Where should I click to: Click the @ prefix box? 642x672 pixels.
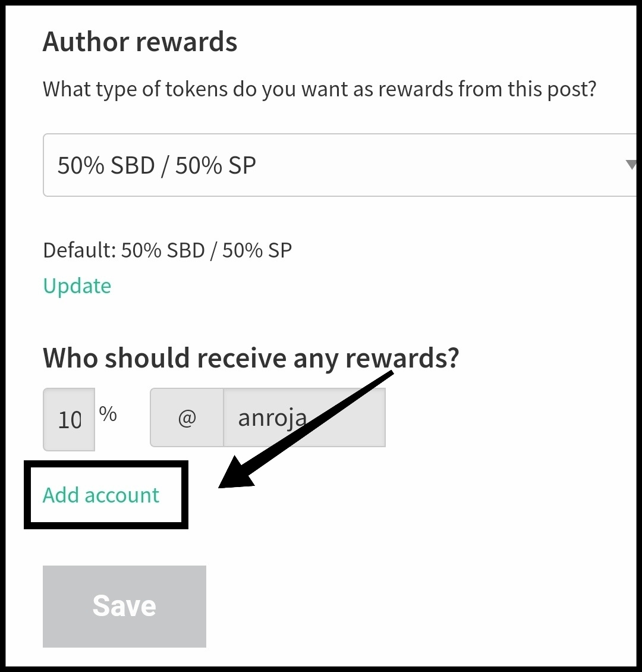point(187,417)
